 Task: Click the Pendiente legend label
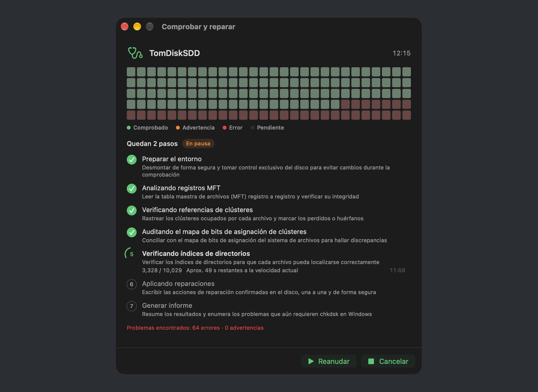[x=271, y=128]
